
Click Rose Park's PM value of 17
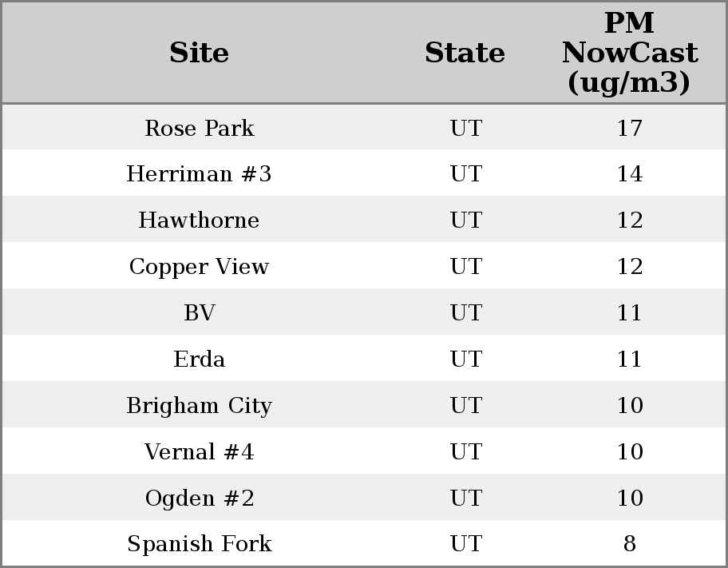tap(629, 128)
